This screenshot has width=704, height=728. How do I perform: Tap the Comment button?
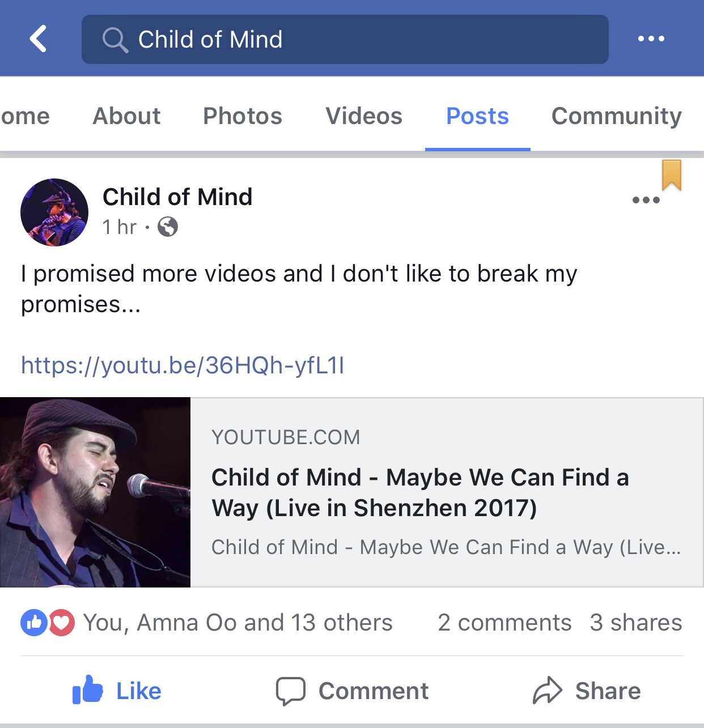(x=353, y=691)
